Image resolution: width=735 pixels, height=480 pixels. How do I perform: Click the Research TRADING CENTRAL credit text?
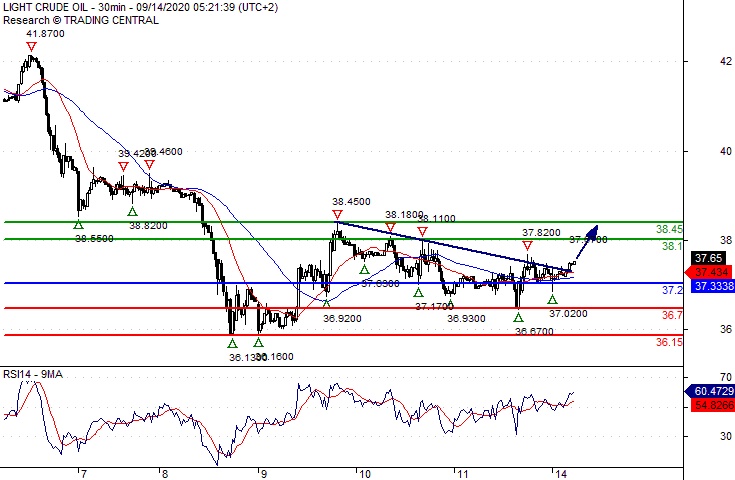click(x=81, y=20)
